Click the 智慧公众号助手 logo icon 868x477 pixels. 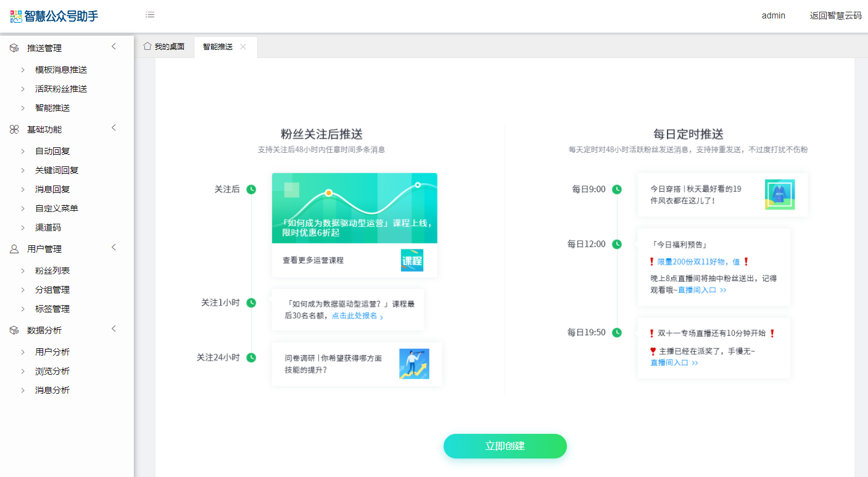coord(16,16)
